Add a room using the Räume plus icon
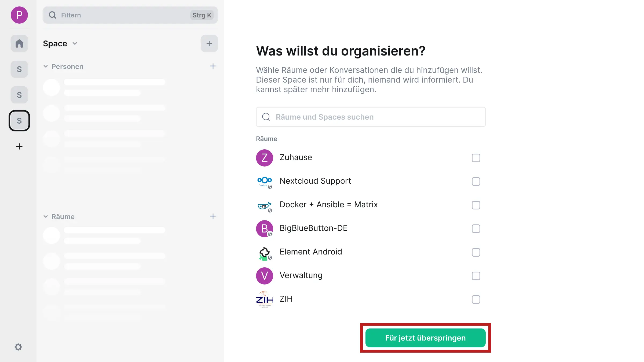 tap(213, 216)
